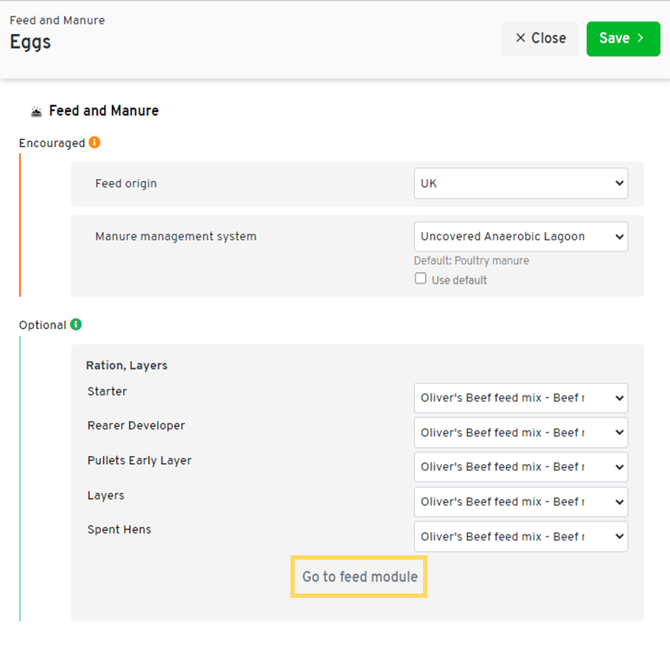Viewport: 670px width, 648px height.
Task: Click the Ration, Layers group heading
Action: [x=127, y=366]
